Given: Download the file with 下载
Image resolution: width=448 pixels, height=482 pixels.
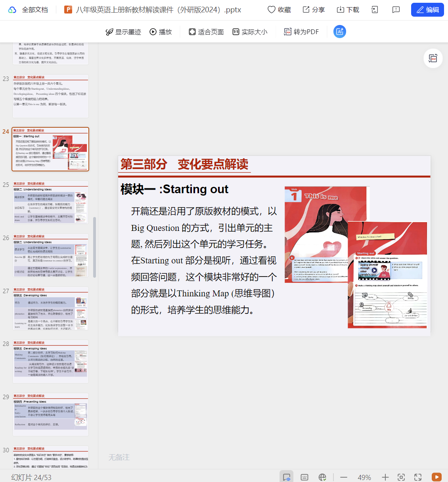Looking at the screenshot, I should (x=348, y=10).
